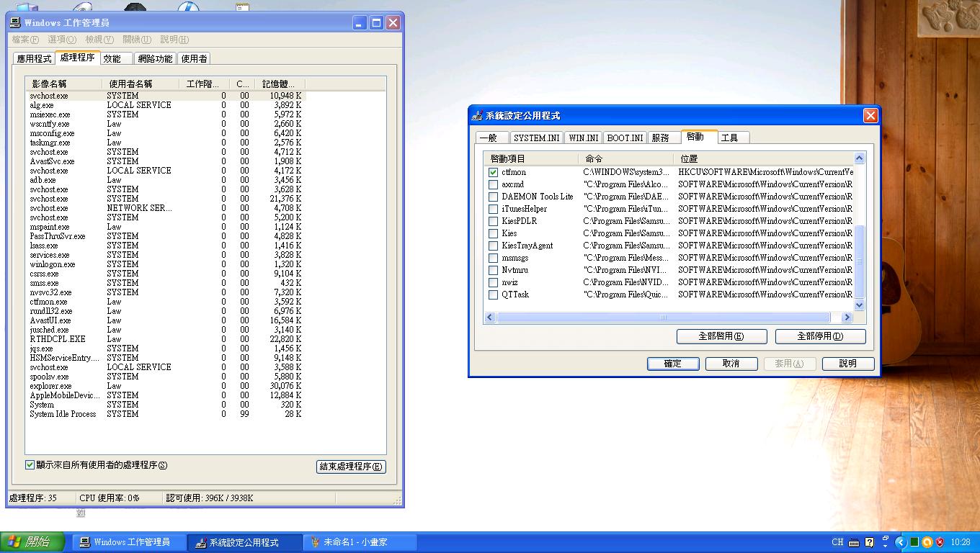Select the RTHDCPL.EXE process row
Viewport: 980px width, 553px height.
166,339
